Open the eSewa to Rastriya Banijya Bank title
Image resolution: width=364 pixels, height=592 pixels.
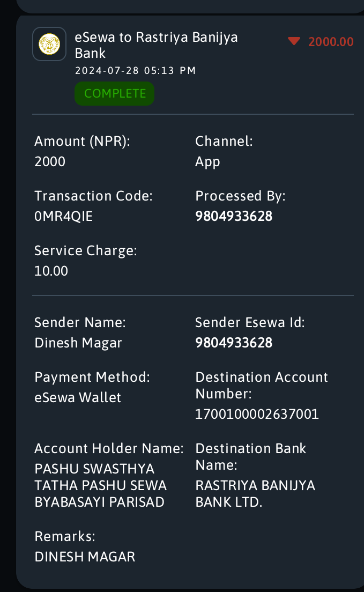[x=157, y=45]
